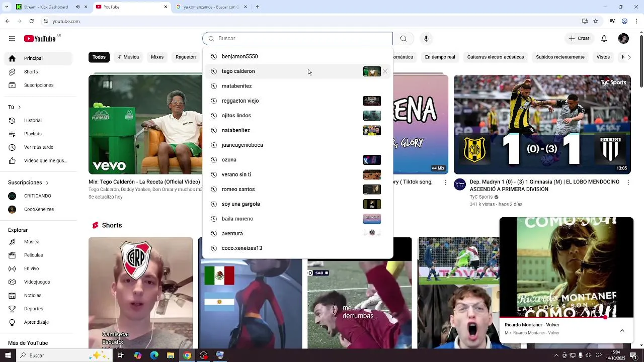The width and height of the screenshot is (644, 362).
Task: Choose suggestion ojitos lindos
Action: pyautogui.click(x=297, y=116)
